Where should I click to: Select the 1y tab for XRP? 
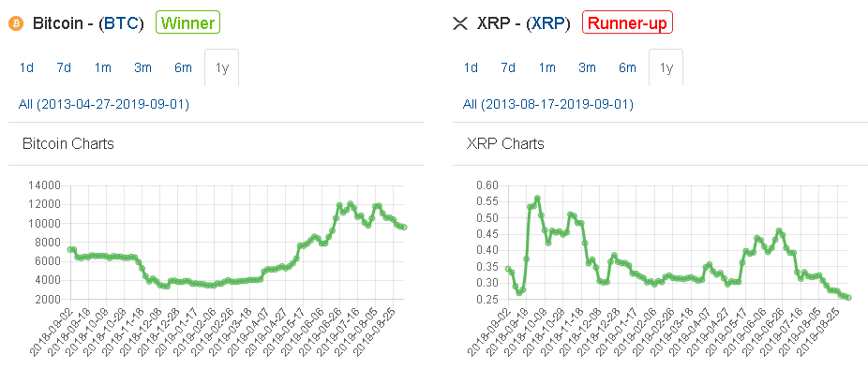666,68
